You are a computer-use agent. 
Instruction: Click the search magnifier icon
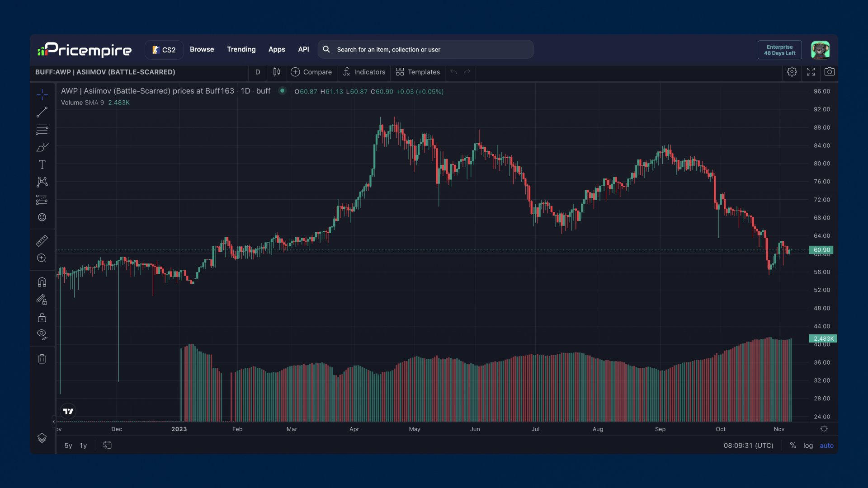pyautogui.click(x=326, y=50)
